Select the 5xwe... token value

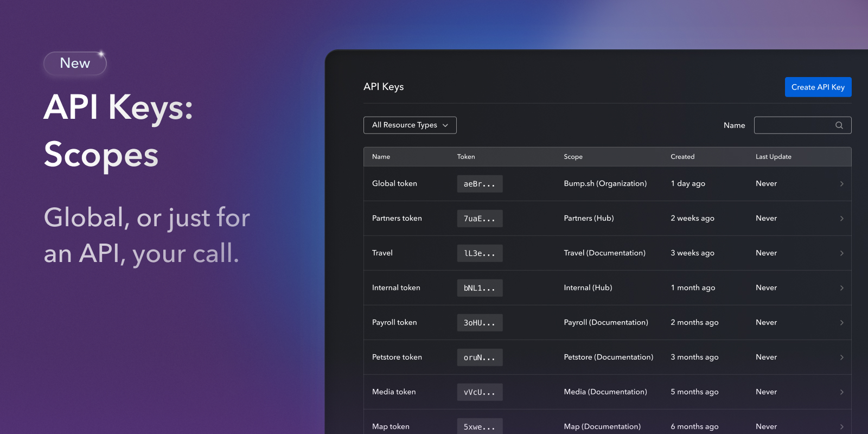pyautogui.click(x=480, y=426)
